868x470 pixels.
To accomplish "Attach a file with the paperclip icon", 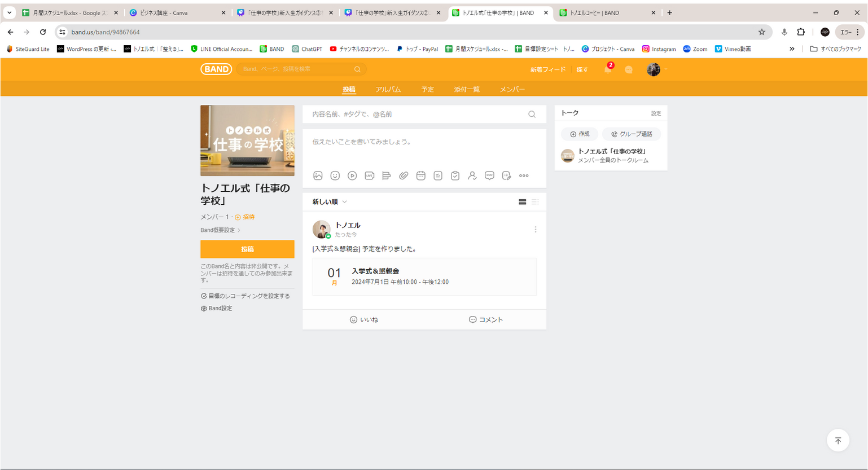I will pos(404,176).
